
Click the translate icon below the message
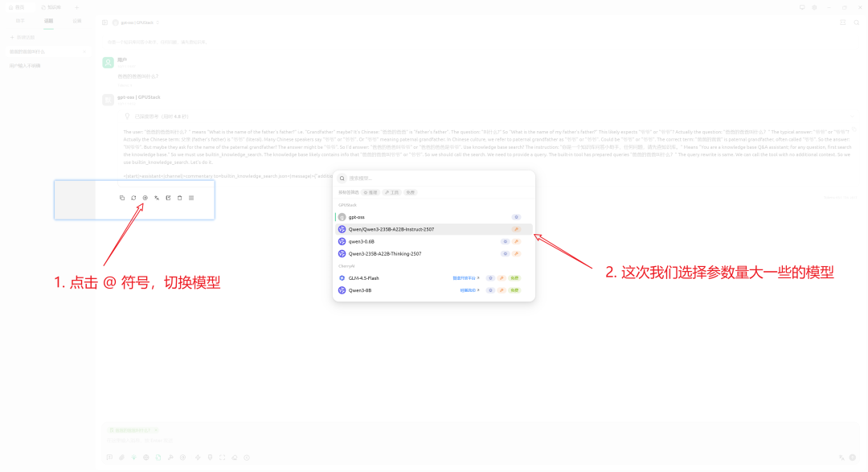[157, 198]
